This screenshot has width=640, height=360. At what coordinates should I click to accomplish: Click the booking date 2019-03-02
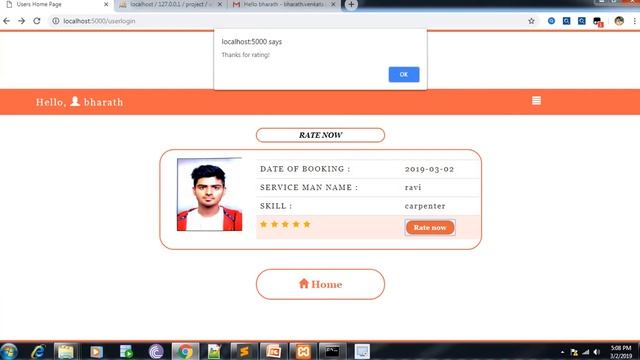429,169
